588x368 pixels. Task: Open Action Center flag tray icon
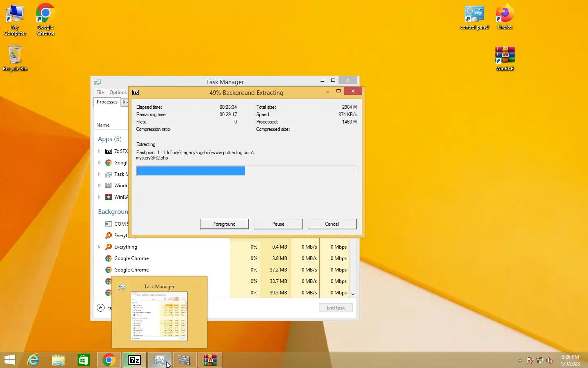[530, 360]
